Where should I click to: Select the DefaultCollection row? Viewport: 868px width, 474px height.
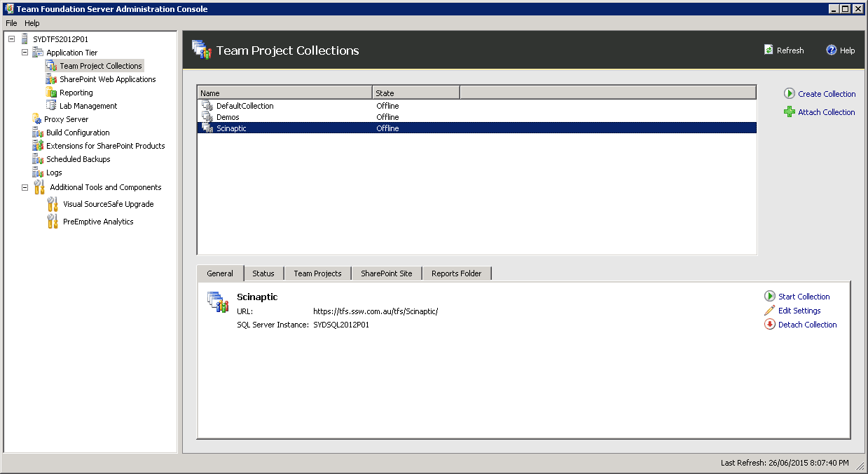(x=244, y=106)
